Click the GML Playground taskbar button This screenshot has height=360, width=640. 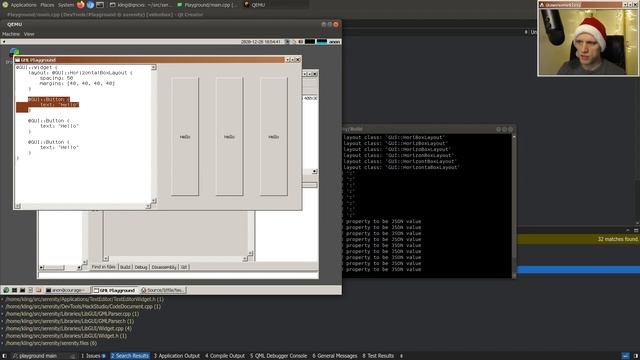(114, 290)
